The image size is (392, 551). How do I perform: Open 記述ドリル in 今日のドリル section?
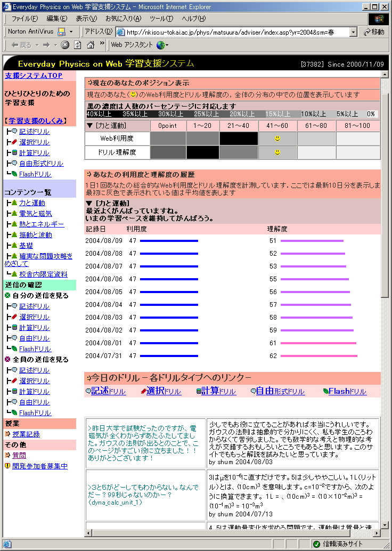click(x=108, y=391)
